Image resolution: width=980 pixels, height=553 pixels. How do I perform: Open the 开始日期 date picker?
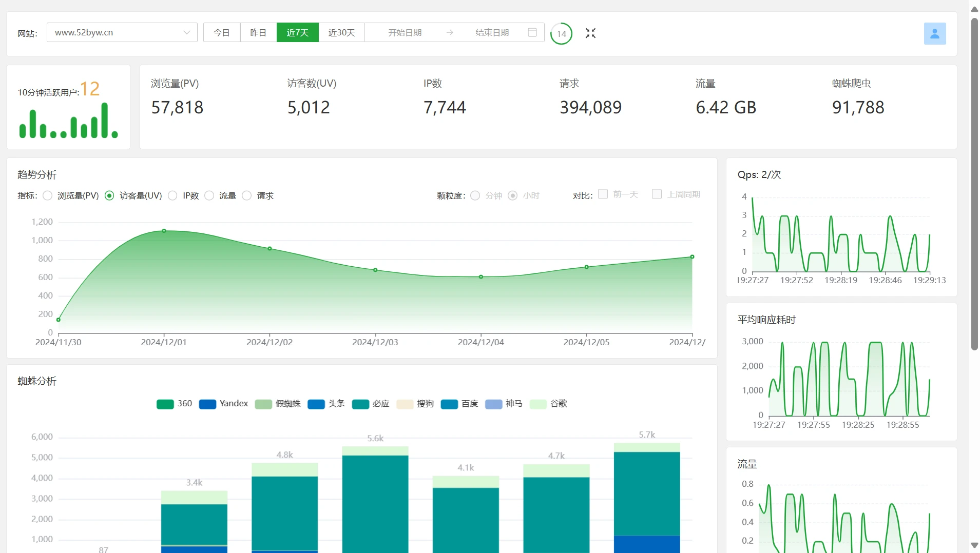click(x=405, y=32)
